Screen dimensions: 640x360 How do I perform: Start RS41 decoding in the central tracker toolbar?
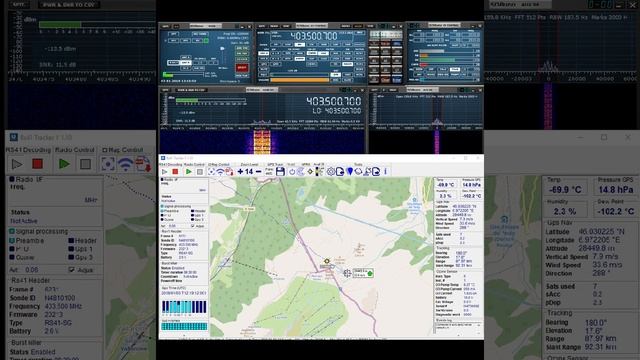click(164, 172)
